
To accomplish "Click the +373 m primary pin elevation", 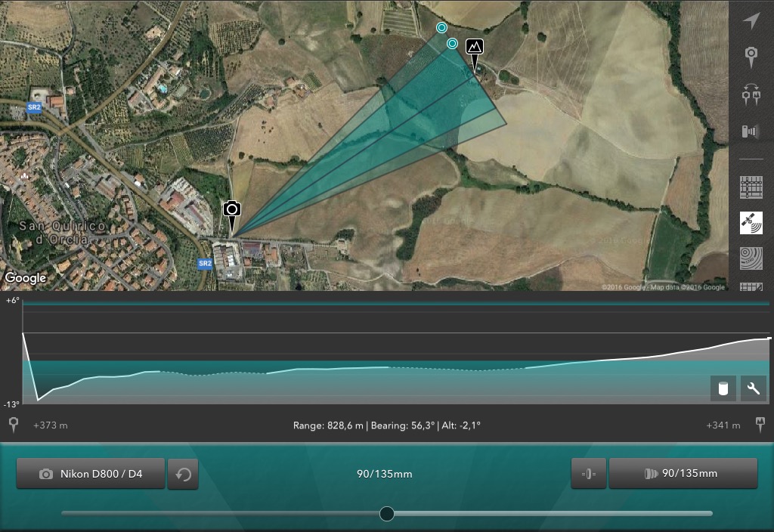I will pos(51,425).
